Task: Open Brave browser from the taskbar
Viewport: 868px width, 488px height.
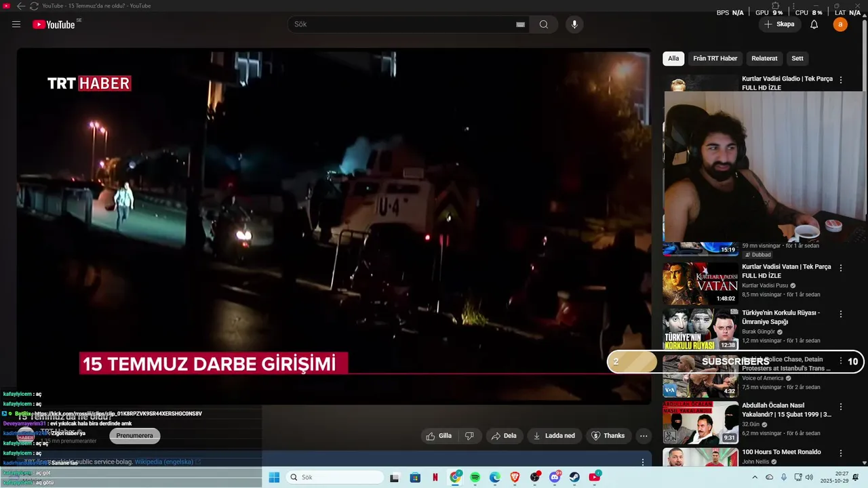Action: (x=515, y=477)
